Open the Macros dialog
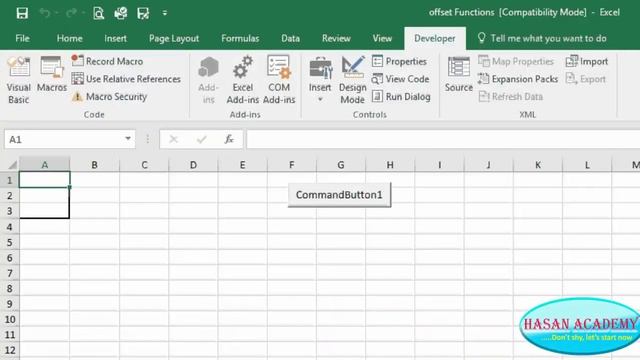Viewport: 640px width, 360px height. click(x=52, y=74)
